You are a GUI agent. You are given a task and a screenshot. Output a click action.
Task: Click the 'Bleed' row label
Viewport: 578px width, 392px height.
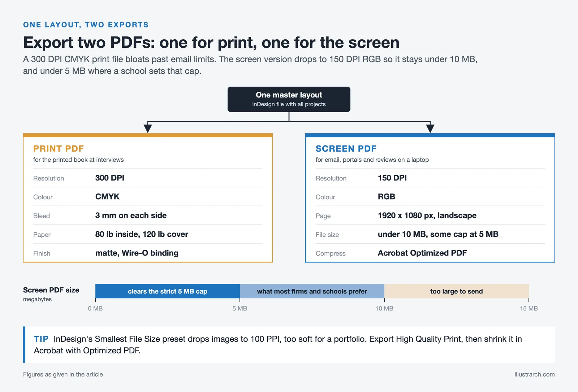tap(42, 216)
